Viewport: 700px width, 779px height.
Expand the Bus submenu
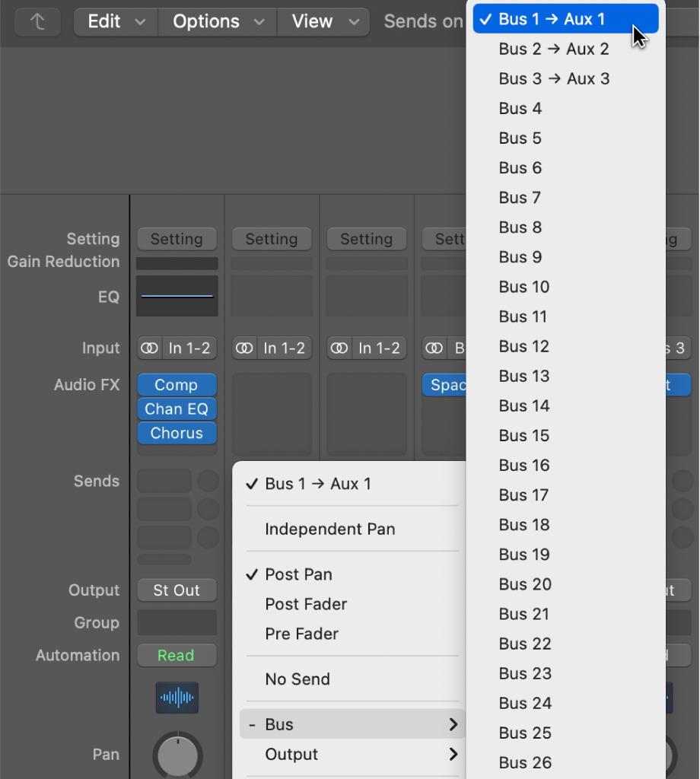coord(352,724)
